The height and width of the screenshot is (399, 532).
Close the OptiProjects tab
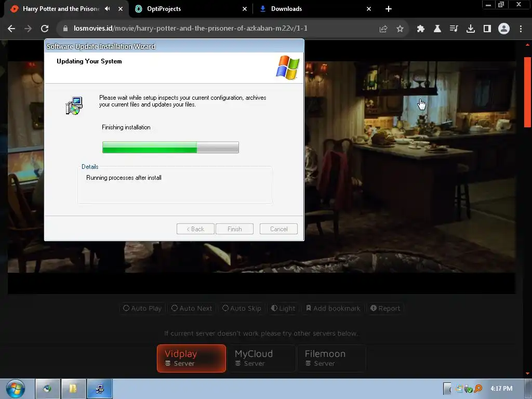(x=245, y=9)
